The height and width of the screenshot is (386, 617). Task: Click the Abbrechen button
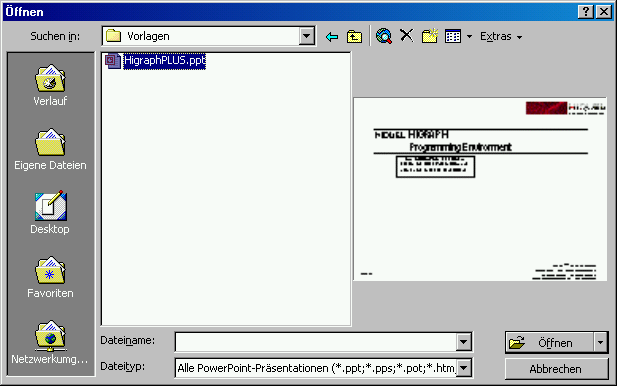click(x=556, y=369)
